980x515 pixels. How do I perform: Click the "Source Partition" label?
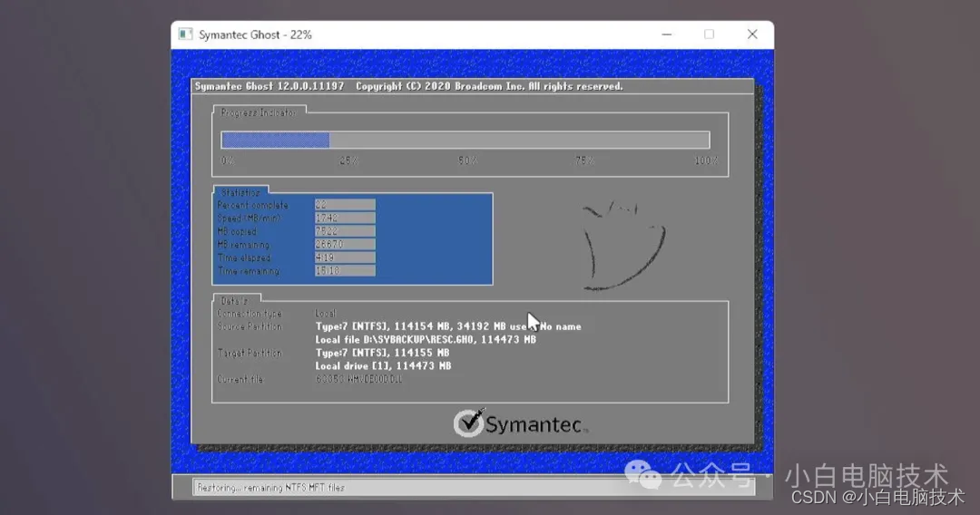click(x=250, y=326)
